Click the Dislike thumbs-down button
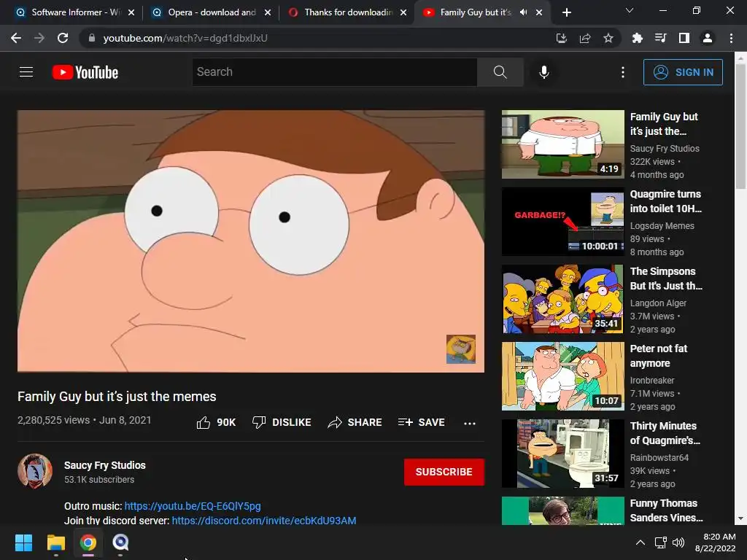The height and width of the screenshot is (560, 747). click(x=282, y=422)
